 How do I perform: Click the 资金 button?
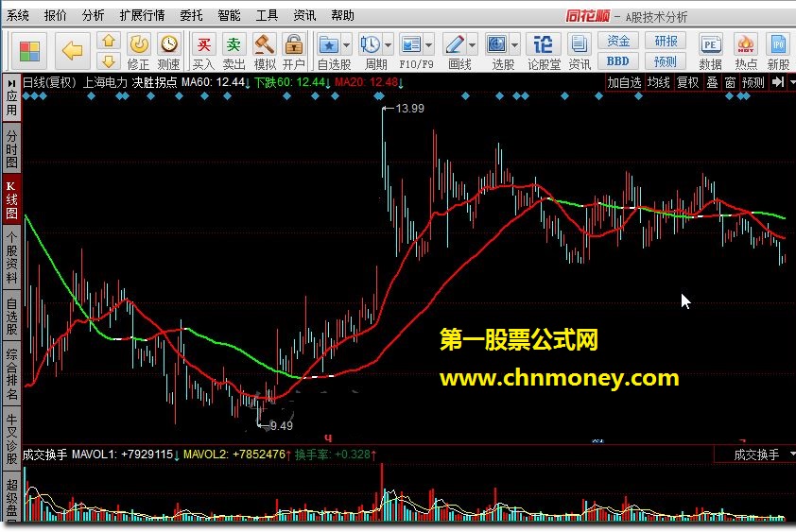pyautogui.click(x=618, y=41)
